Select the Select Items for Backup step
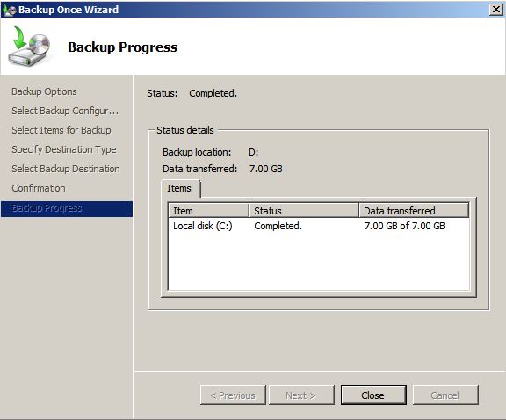Screen dimensions: 506x420 [x=61, y=130]
